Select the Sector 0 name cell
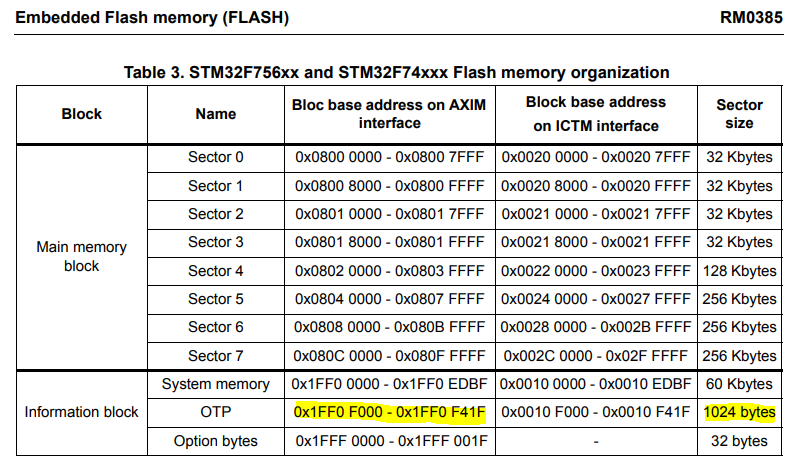The image size is (803, 472). pyautogui.click(x=216, y=157)
